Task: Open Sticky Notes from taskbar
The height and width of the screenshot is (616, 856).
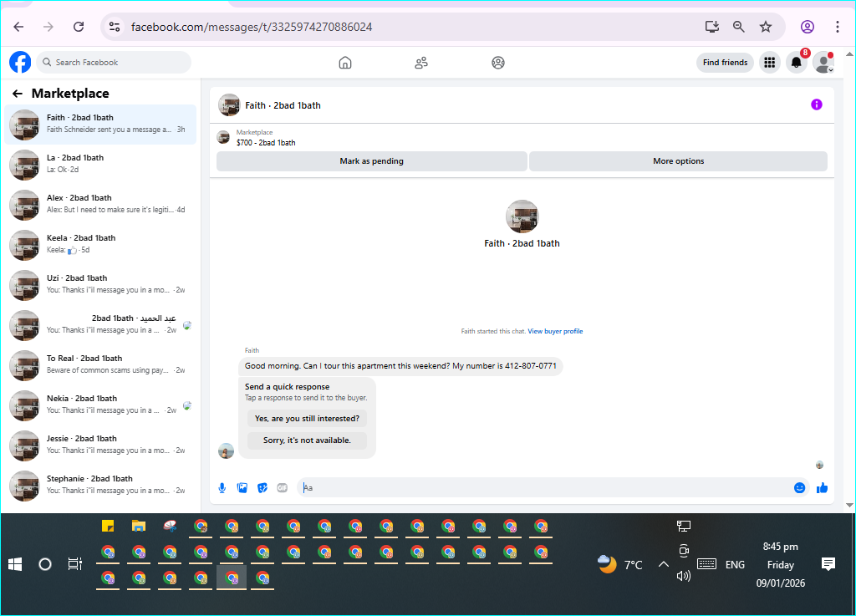Action: 108,526
